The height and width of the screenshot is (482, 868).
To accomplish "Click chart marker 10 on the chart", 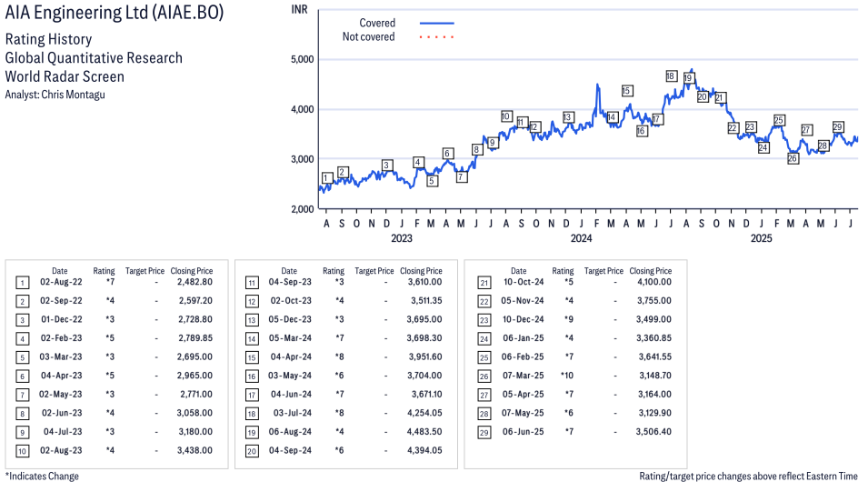I will (x=506, y=116).
